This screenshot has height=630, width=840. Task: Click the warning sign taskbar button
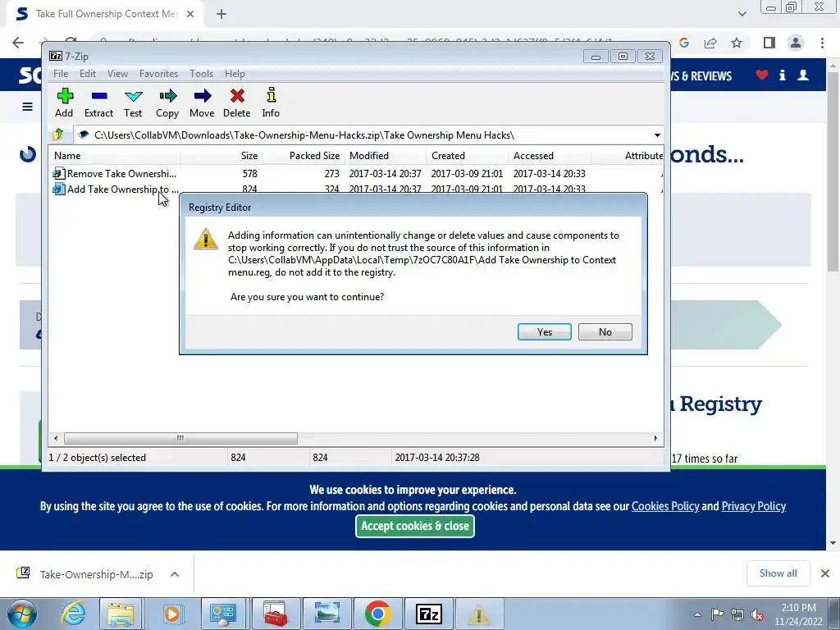478,614
